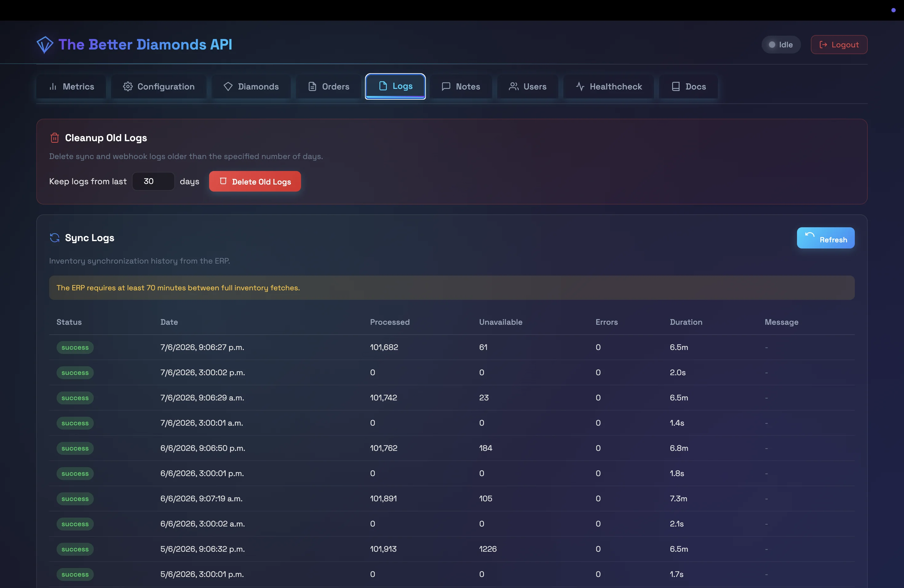Click the Metrics bar chart icon
This screenshot has width=904, height=588.
tap(53, 87)
